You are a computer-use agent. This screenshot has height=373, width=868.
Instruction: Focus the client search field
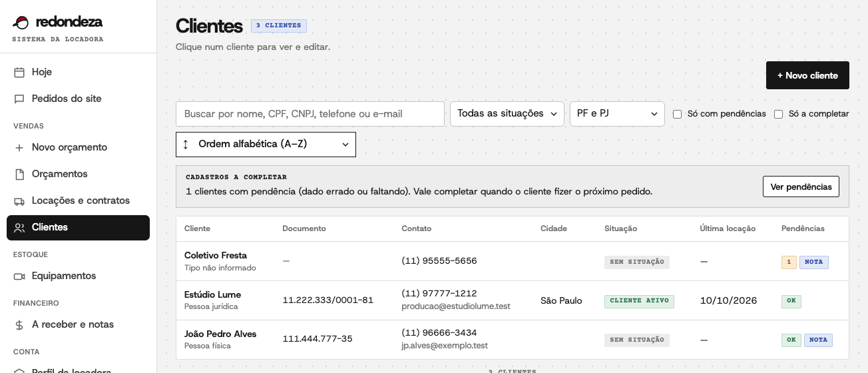point(310,114)
